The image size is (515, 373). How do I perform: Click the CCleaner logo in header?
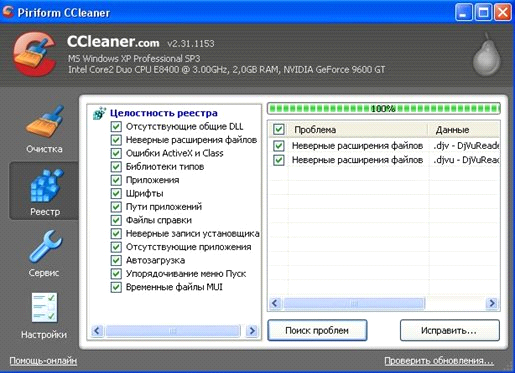34,54
